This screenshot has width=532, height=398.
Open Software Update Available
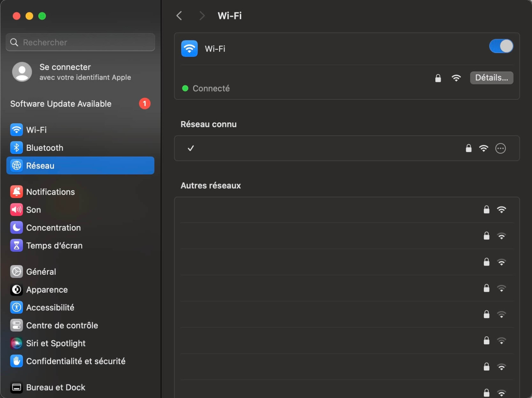(80, 104)
